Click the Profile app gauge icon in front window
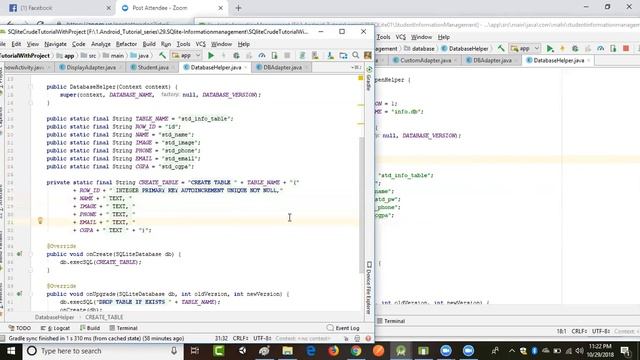The width and height of the screenshot is (640, 360). pos(262,56)
